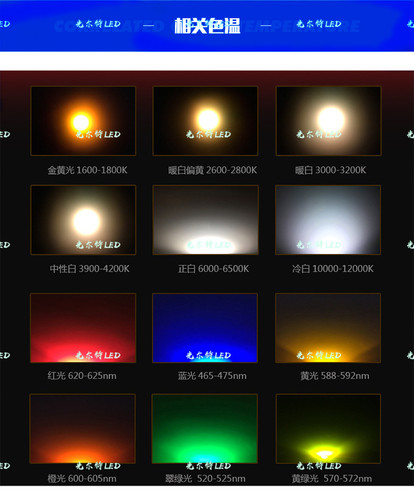The height and width of the screenshot is (500, 414).
Task: Choose the emerald green 520-525nm thumbnail
Action: 205,429
